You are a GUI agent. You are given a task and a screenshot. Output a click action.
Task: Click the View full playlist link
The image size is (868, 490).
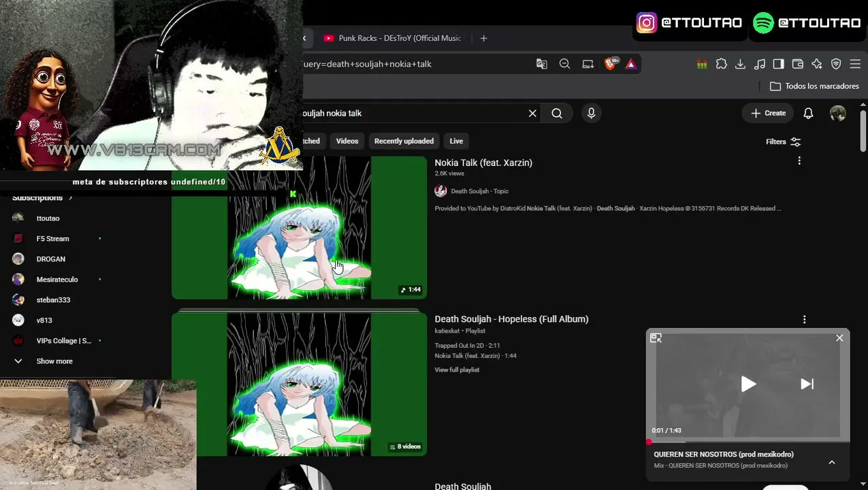pyautogui.click(x=457, y=370)
